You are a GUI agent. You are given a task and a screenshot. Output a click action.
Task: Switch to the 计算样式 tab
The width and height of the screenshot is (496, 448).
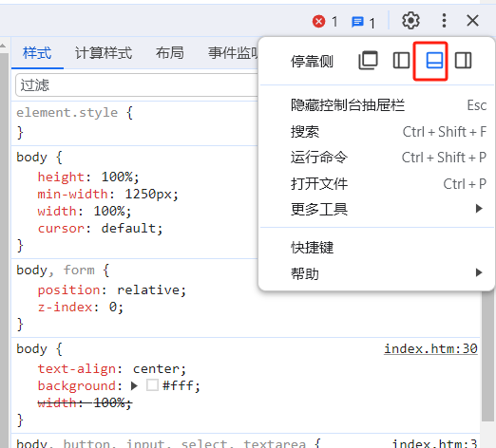click(104, 53)
